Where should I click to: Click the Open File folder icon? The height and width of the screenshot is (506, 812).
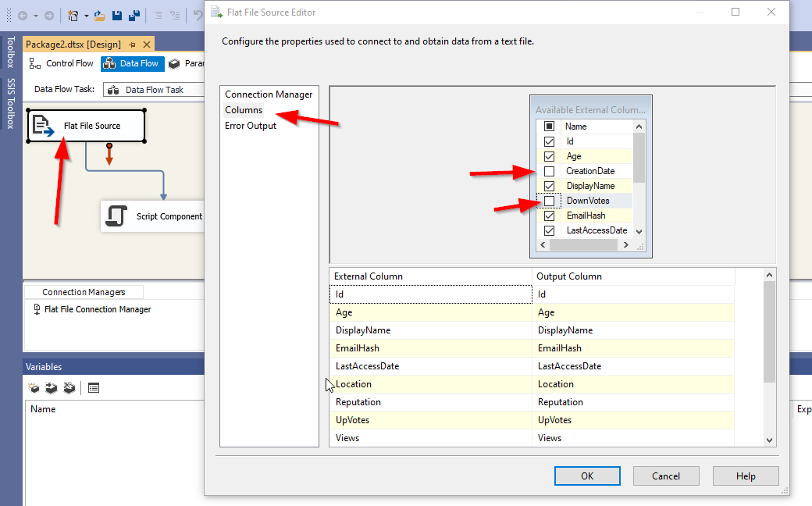[99, 16]
